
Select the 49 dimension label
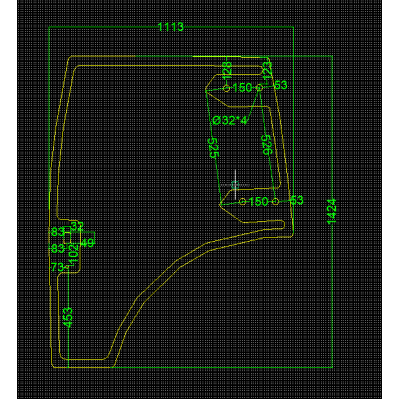[87, 243]
